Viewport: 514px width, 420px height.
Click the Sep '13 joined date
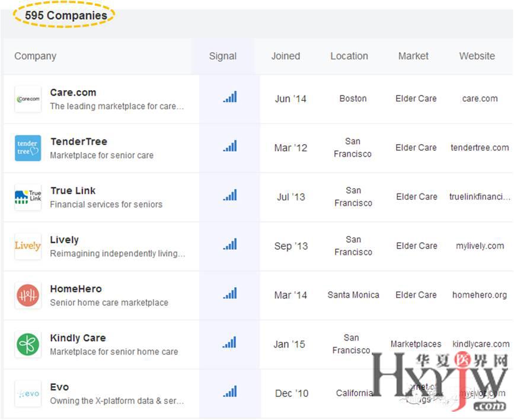coord(291,246)
